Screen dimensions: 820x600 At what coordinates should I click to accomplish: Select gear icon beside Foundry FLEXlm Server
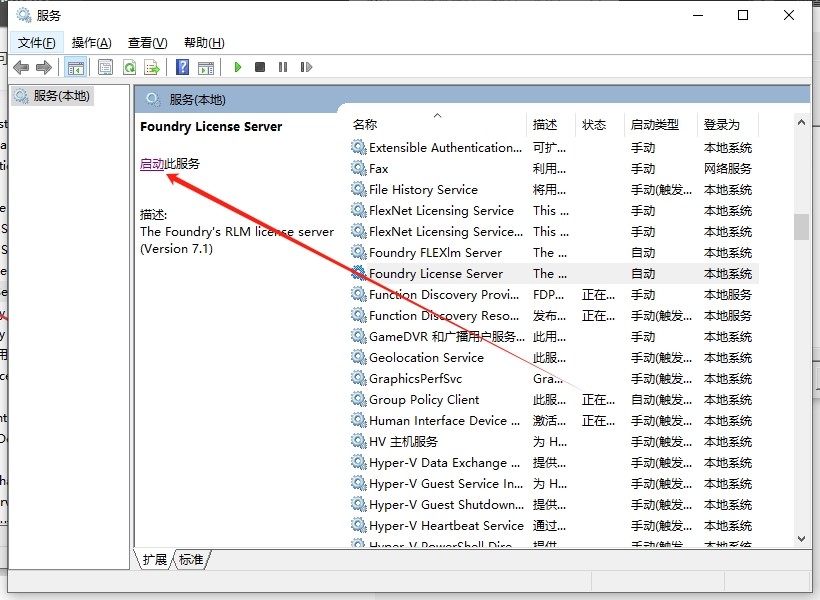pyautogui.click(x=359, y=252)
